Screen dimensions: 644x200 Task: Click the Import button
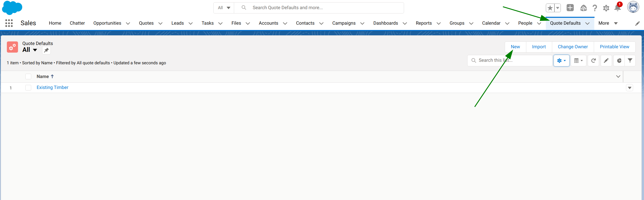point(539,47)
